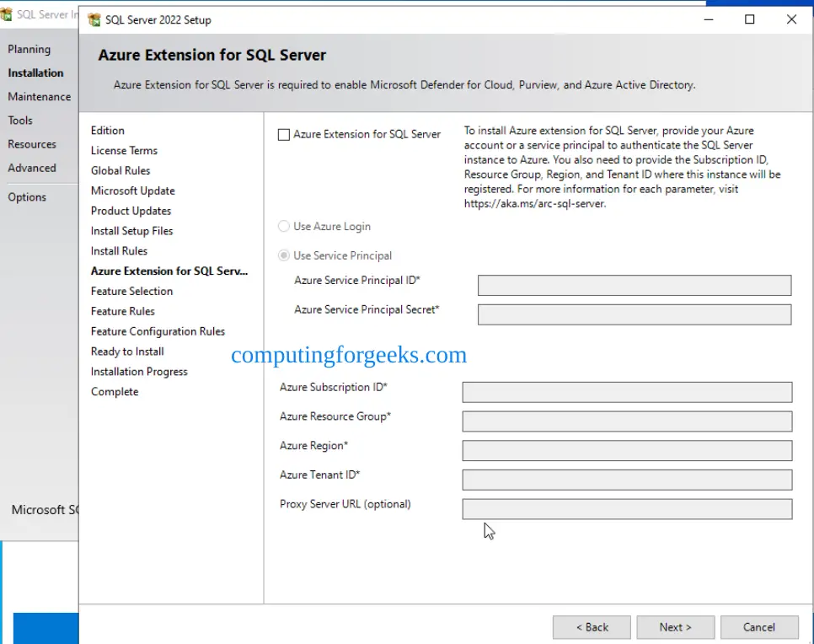This screenshot has width=814, height=644.
Task: Click the Azure Extension for SQL Server page heading
Action: click(212, 55)
